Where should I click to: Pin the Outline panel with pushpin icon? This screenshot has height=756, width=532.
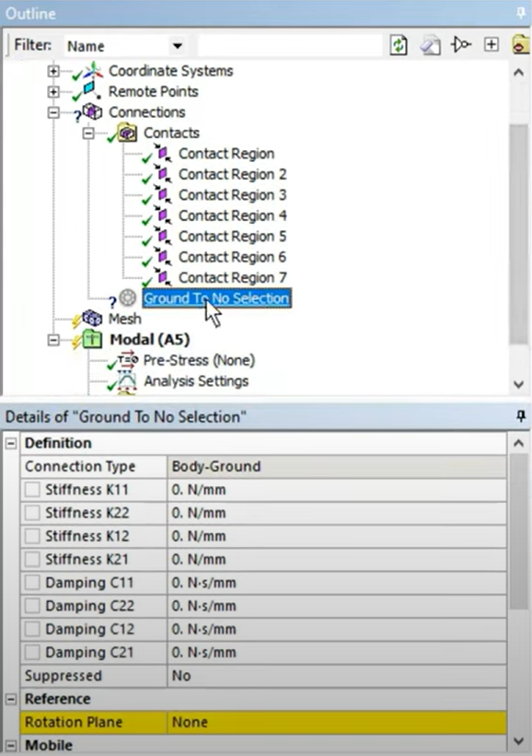(x=521, y=13)
